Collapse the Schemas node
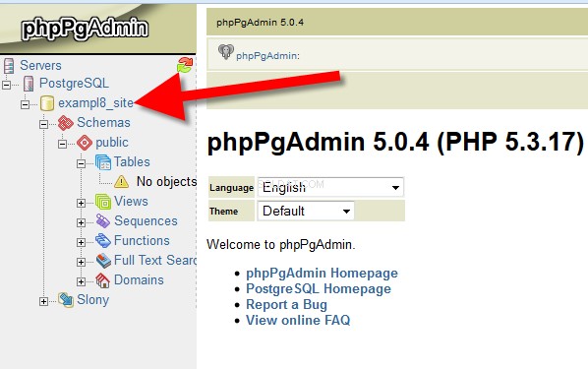The height and width of the screenshot is (369, 588). pyautogui.click(x=44, y=124)
